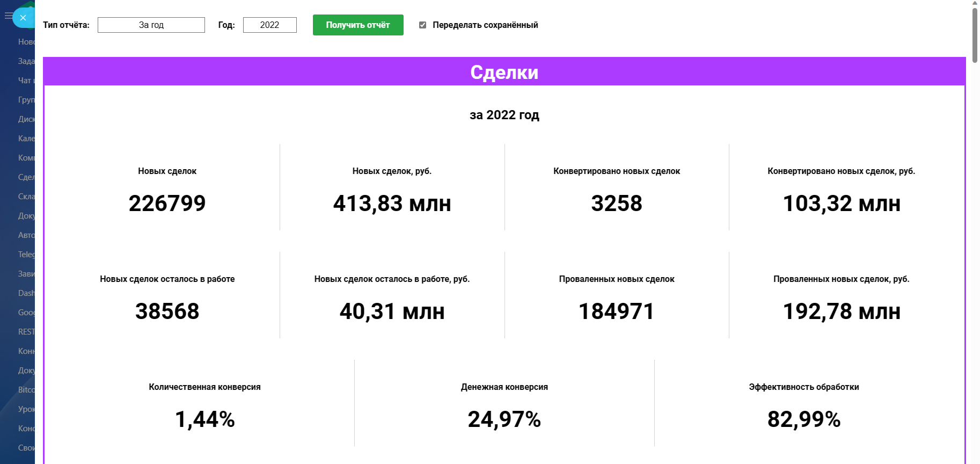Toggle the hamburger menu in the sidebar

(8, 16)
